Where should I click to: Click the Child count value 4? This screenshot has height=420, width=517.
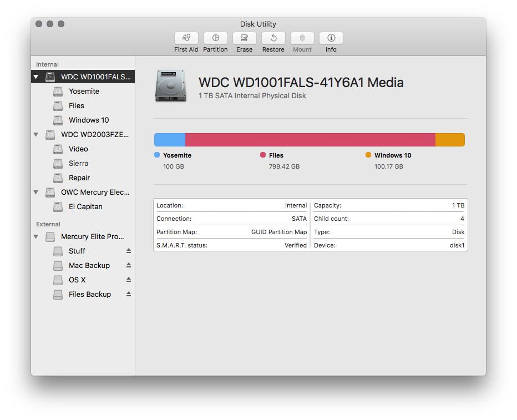tap(462, 219)
